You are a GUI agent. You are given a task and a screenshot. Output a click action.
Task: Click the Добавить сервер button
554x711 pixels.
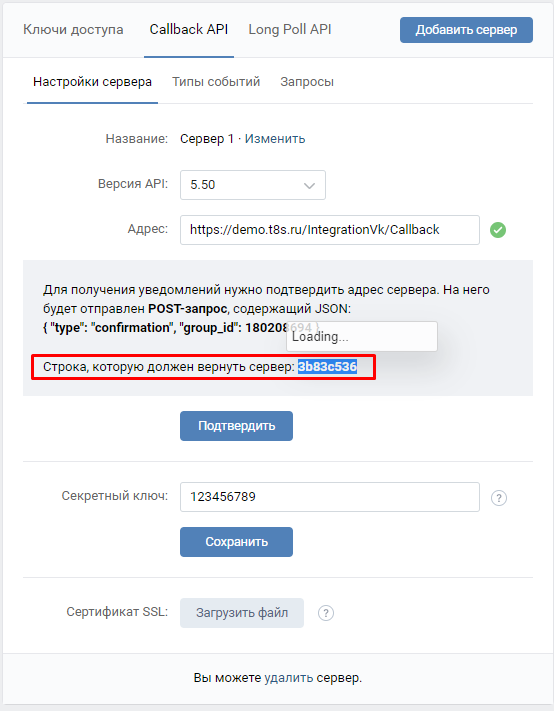click(466, 30)
